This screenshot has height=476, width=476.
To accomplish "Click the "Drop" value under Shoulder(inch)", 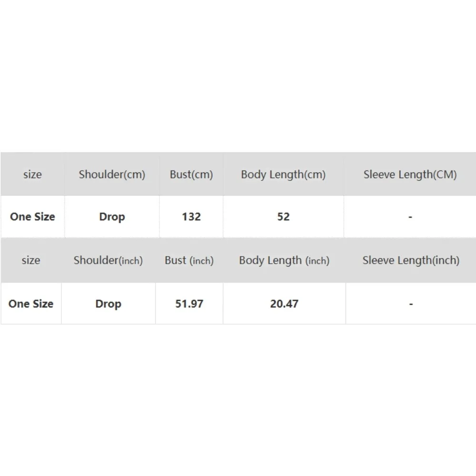I will click(108, 304).
